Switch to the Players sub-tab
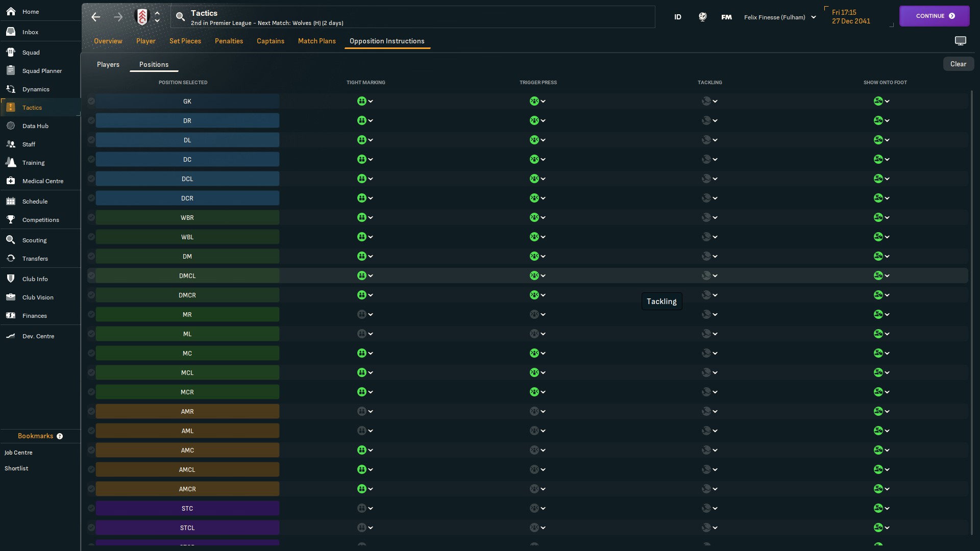The width and height of the screenshot is (980, 551). (108, 64)
